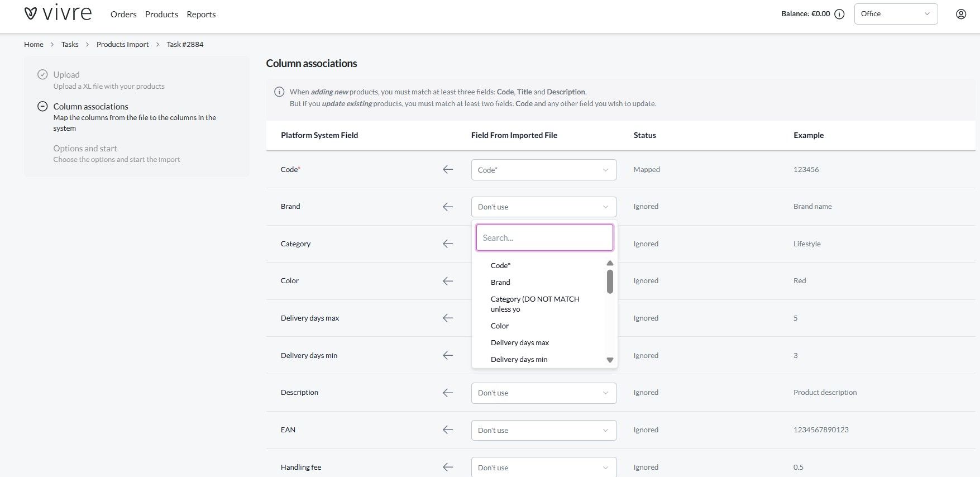This screenshot has width=980, height=477.
Task: Focus the Search field in dropdown
Action: click(544, 237)
